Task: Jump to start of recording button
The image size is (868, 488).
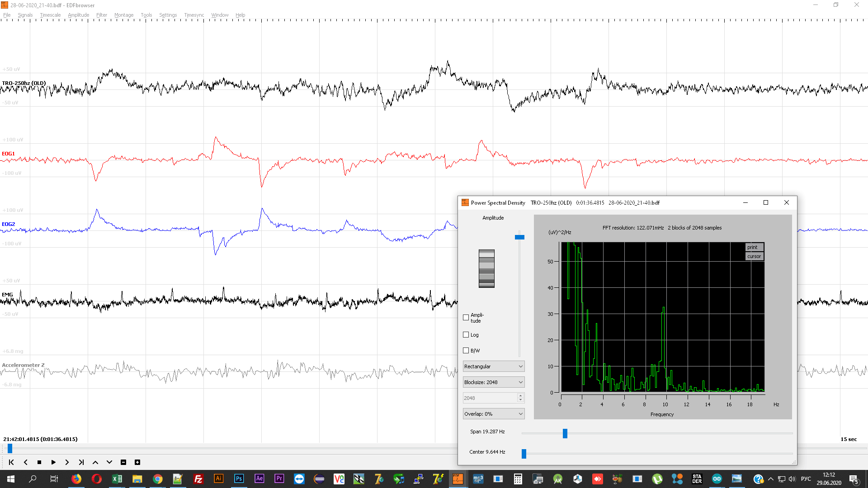Action: tap(11, 462)
